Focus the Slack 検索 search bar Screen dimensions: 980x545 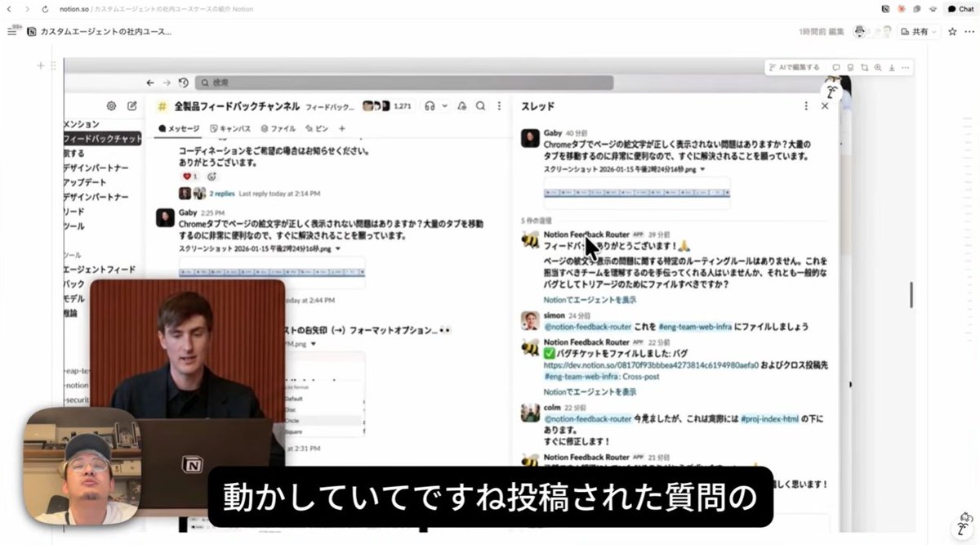[x=405, y=83]
